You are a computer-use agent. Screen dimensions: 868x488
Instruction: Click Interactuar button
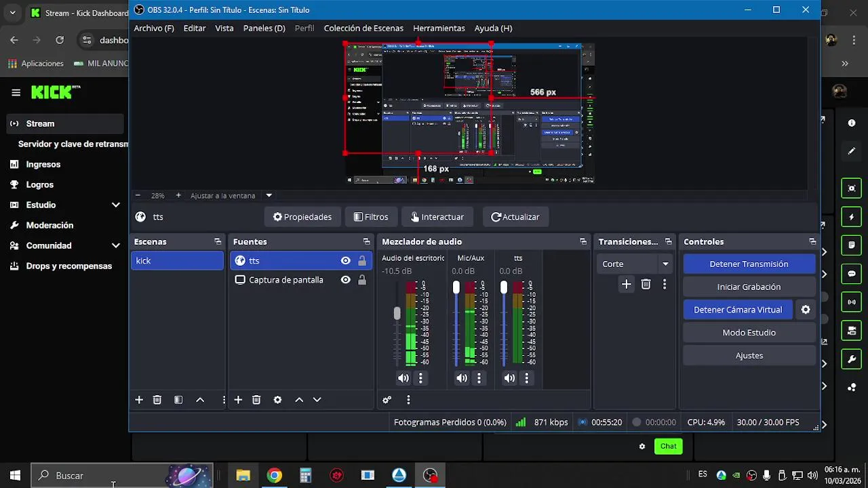[x=437, y=217]
